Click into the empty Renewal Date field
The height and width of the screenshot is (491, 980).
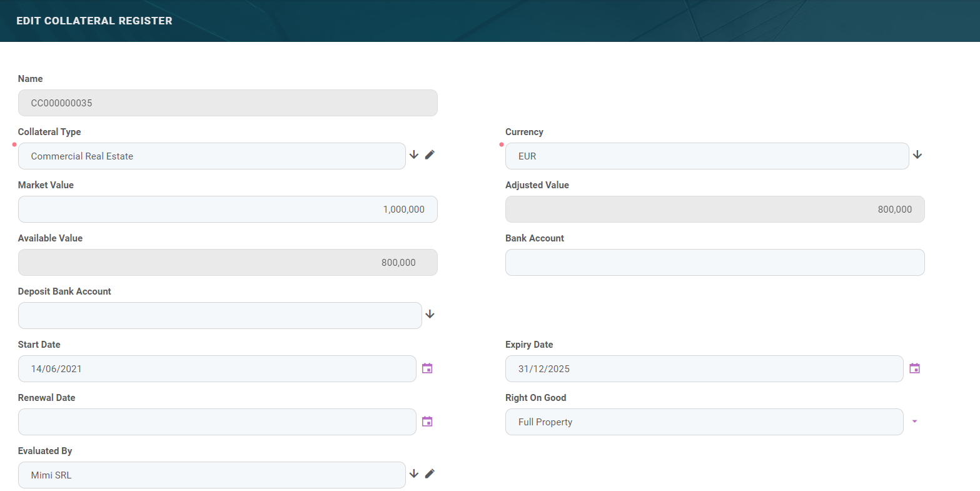pyautogui.click(x=216, y=422)
